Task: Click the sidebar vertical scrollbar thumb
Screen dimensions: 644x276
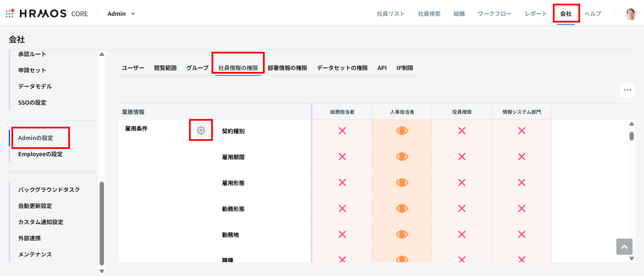Action: pyautogui.click(x=102, y=224)
